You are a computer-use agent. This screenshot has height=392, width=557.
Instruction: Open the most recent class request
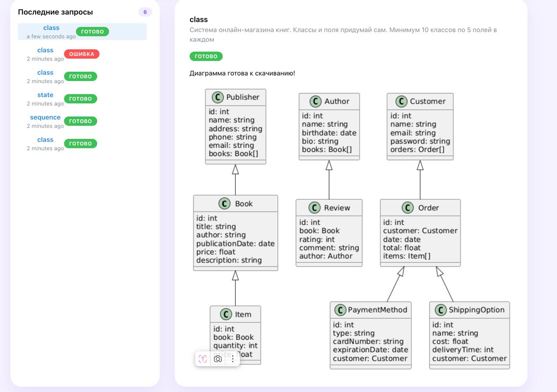click(51, 28)
